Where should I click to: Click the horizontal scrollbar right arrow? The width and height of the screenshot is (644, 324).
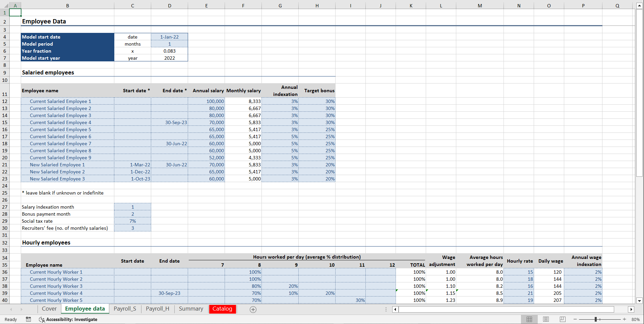tap(632, 309)
